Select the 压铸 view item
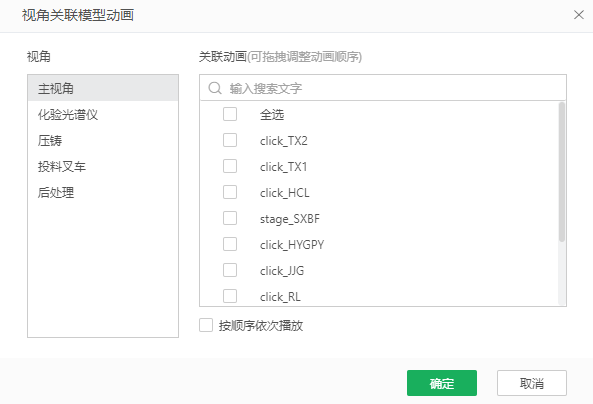Viewport: 593px width, 404px height. pos(103,140)
